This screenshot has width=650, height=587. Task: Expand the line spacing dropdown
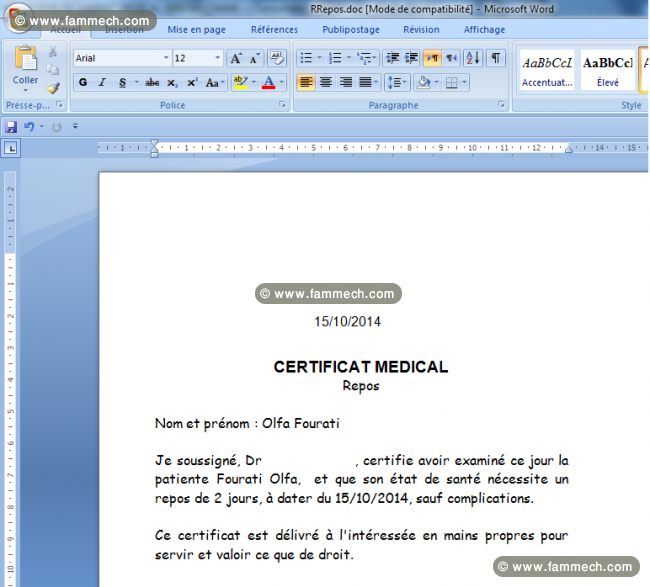[x=405, y=82]
